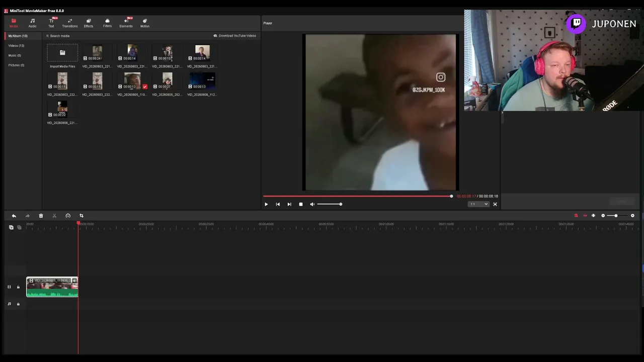Viewport: 644px width, 362px height.
Task: Open the Speed control icon
Action: (x=68, y=216)
